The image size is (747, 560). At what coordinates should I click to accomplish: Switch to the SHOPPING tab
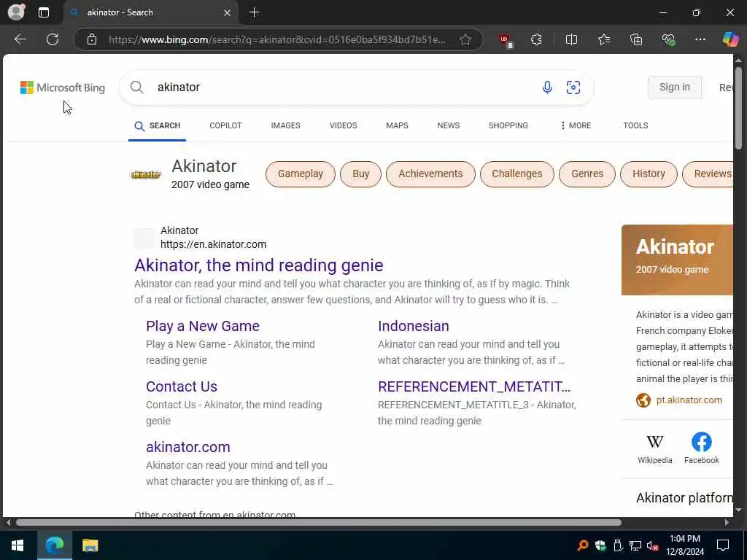[508, 125]
